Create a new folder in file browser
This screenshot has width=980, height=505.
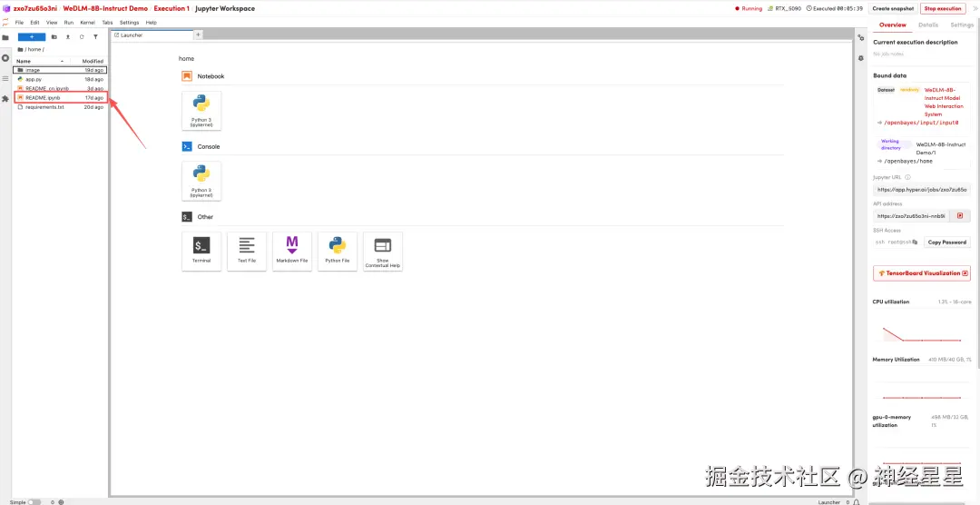[x=54, y=37]
